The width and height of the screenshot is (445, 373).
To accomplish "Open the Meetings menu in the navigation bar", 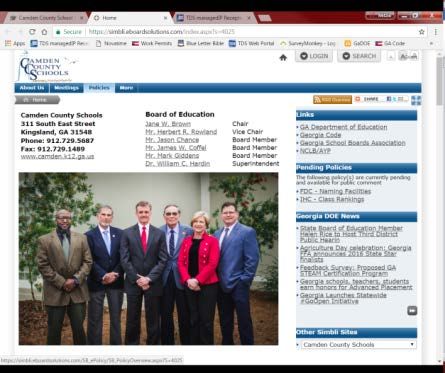I will [x=66, y=88].
